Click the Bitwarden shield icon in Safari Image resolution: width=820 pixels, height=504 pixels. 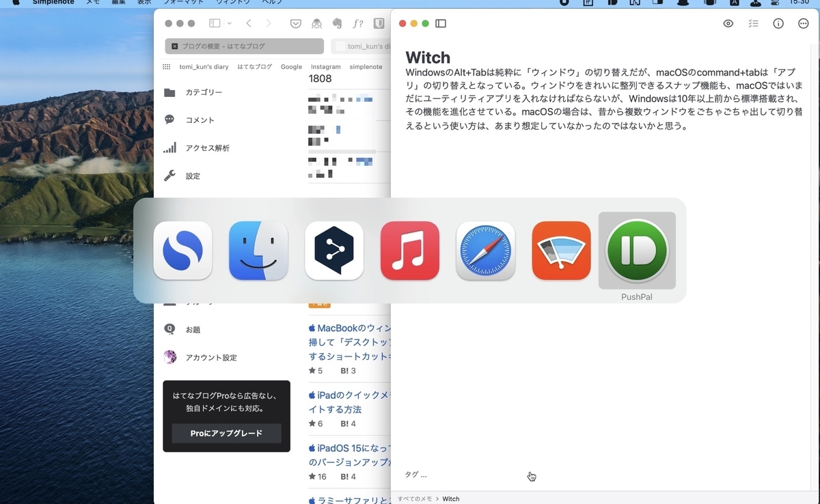379,23
